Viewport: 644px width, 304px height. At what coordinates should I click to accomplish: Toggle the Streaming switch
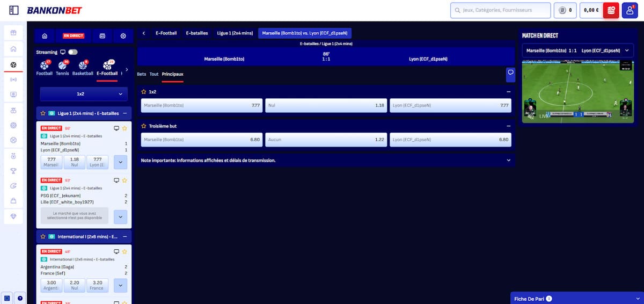72,52
